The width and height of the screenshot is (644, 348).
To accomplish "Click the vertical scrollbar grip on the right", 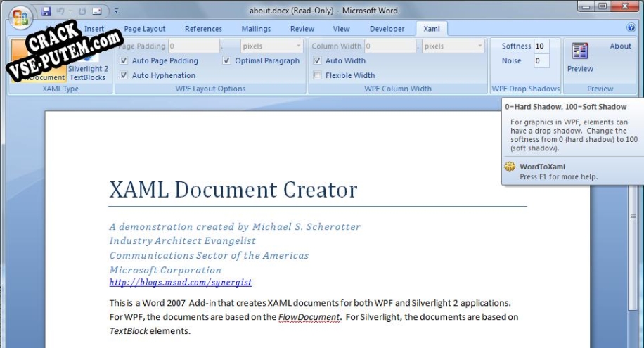I will click(633, 217).
